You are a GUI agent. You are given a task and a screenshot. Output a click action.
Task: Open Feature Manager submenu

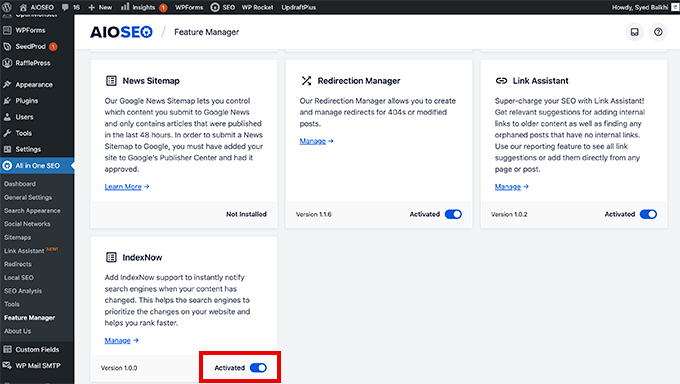pyautogui.click(x=29, y=318)
